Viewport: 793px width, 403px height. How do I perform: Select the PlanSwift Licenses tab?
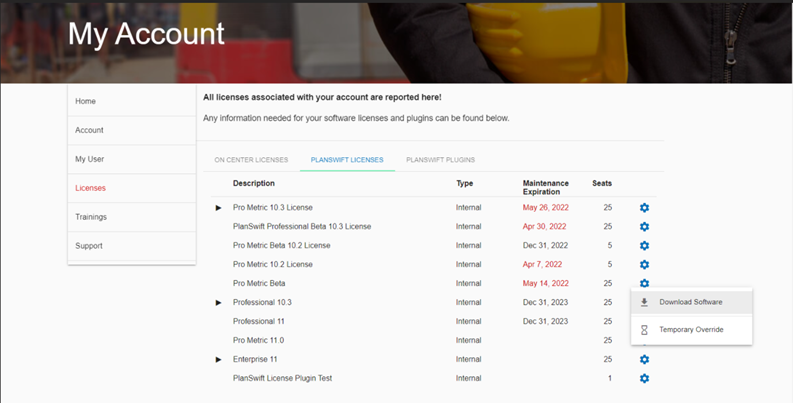pos(347,160)
